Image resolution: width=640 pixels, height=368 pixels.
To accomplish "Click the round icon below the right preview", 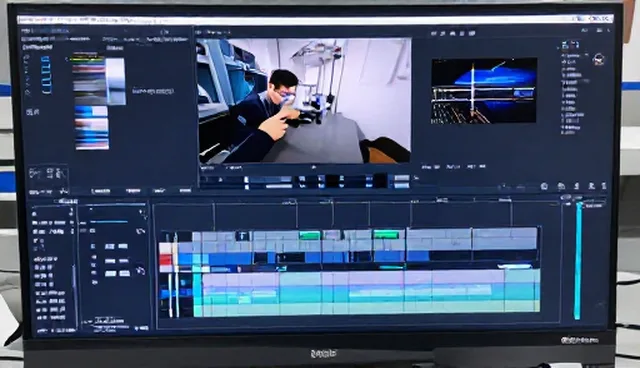I will (x=544, y=186).
